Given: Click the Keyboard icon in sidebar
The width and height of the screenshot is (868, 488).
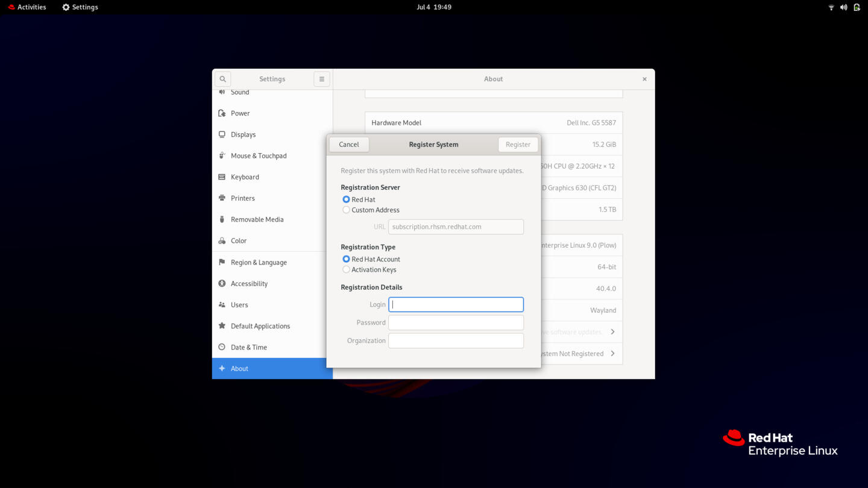Looking at the screenshot, I should (222, 177).
